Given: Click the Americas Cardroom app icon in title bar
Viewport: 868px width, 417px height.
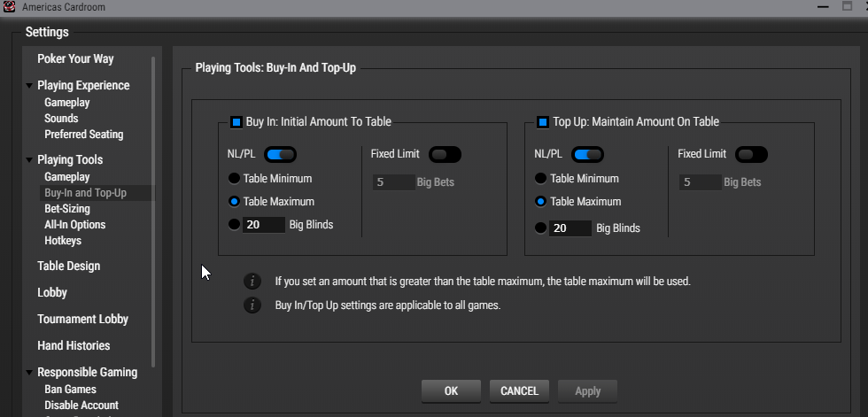Looking at the screenshot, I should 9,6.
